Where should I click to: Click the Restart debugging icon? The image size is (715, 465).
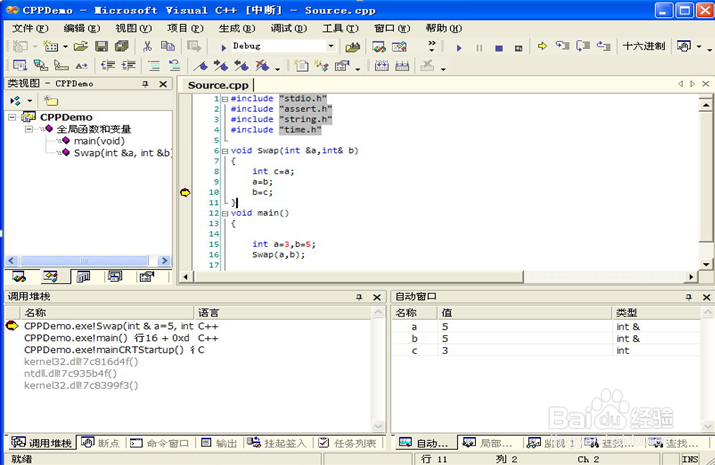(x=518, y=48)
